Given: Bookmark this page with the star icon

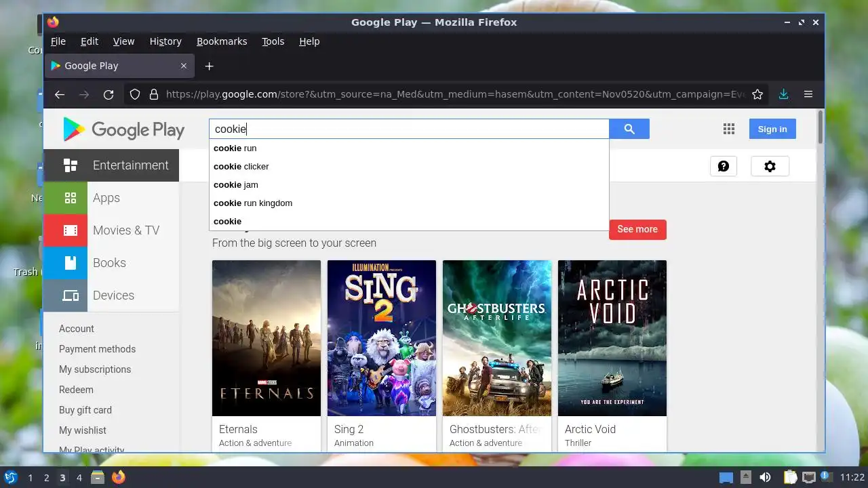Looking at the screenshot, I should pos(757,94).
